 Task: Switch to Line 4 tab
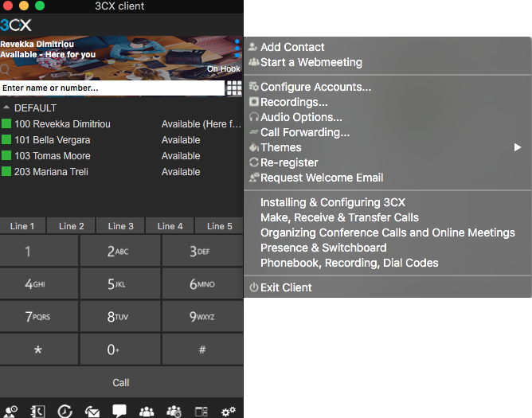click(170, 226)
